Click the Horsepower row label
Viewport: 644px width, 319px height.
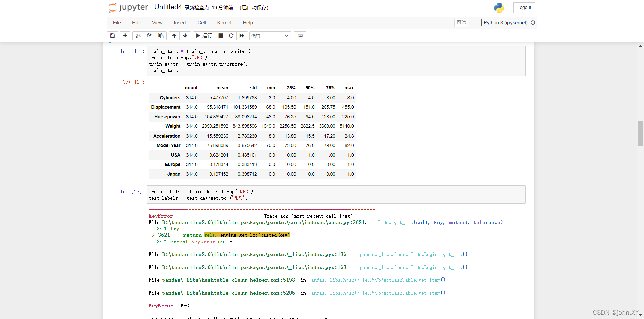167,117
